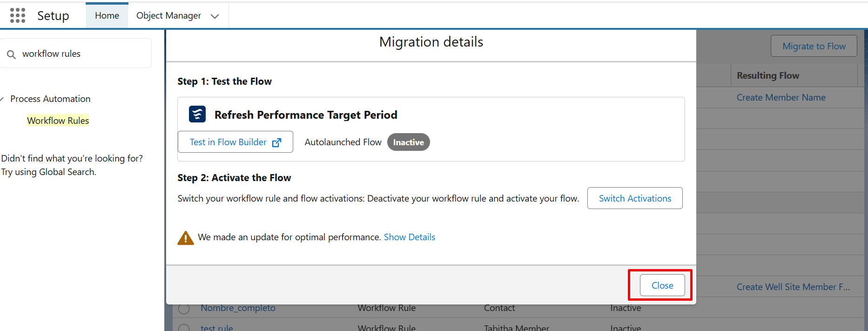This screenshot has height=331, width=868.
Task: Switch to the Home tab
Action: coord(107,15)
